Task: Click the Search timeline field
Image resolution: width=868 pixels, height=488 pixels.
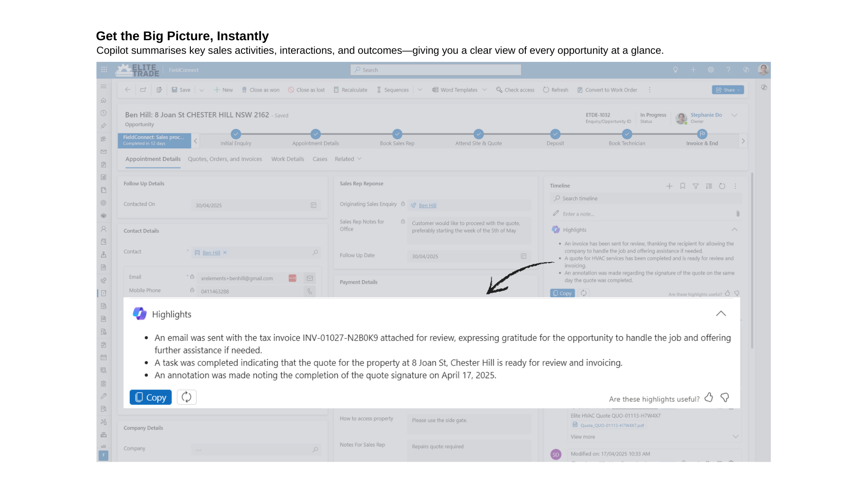Action: pos(646,198)
